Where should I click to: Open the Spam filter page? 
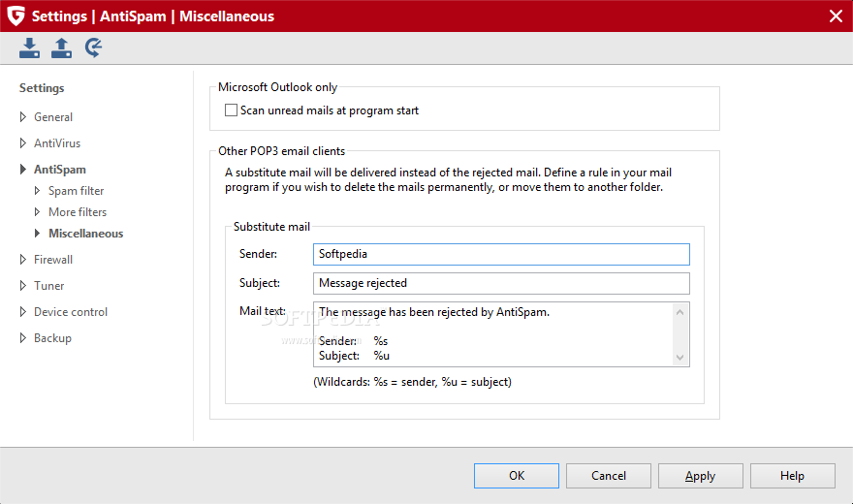(77, 191)
